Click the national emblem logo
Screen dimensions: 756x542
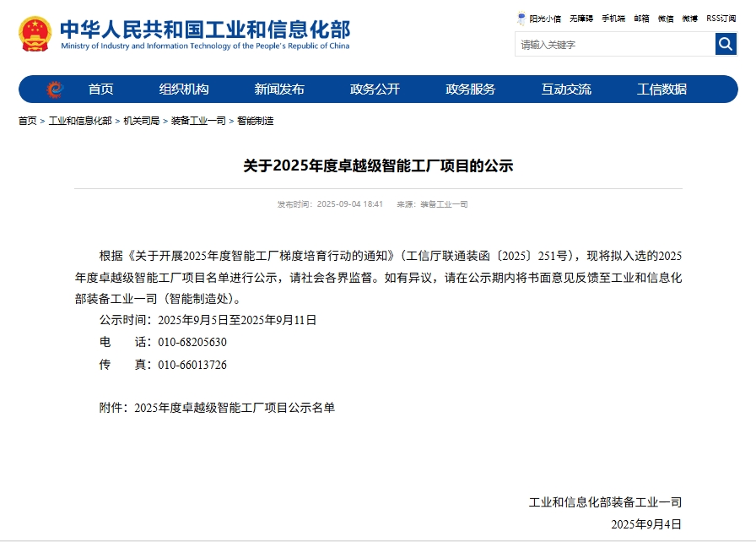click(x=35, y=34)
